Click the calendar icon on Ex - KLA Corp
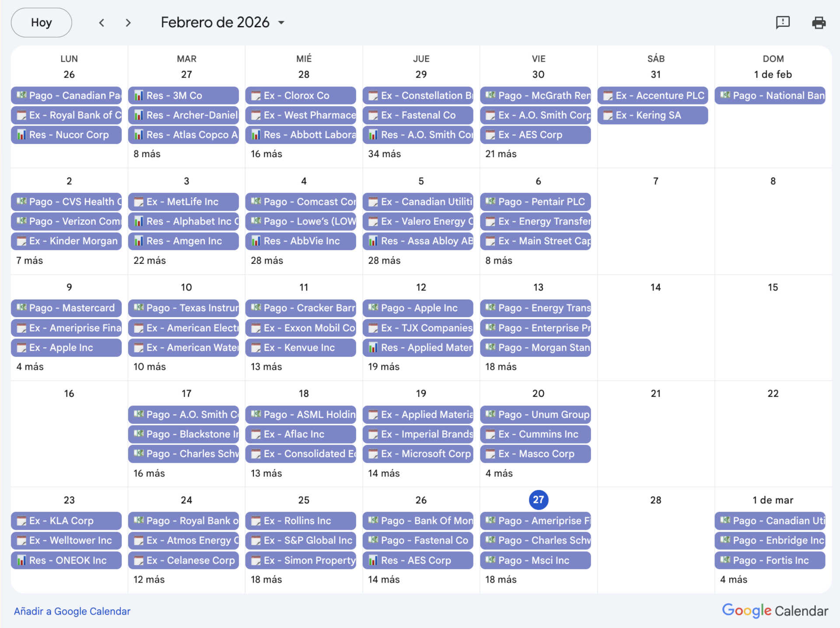This screenshot has height=628, width=840. click(x=21, y=521)
